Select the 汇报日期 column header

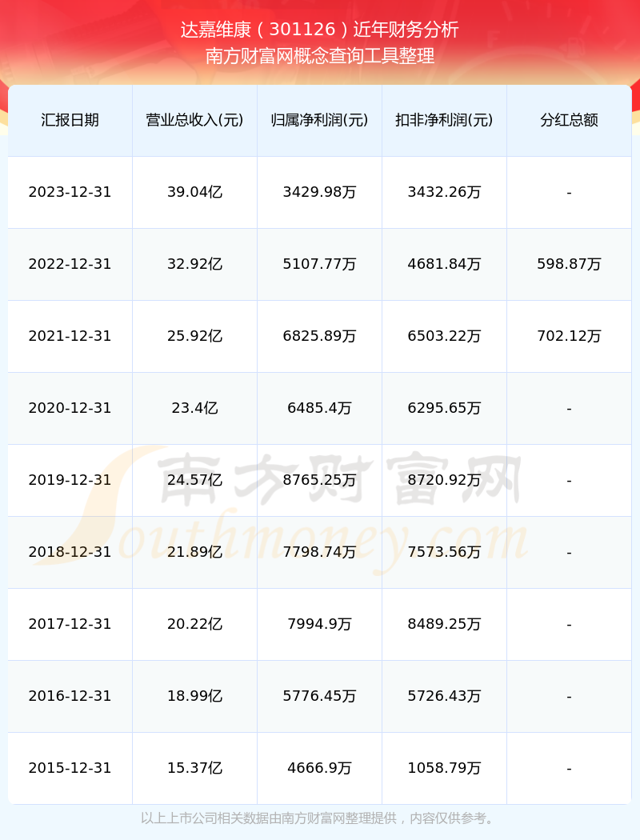pyautogui.click(x=70, y=120)
